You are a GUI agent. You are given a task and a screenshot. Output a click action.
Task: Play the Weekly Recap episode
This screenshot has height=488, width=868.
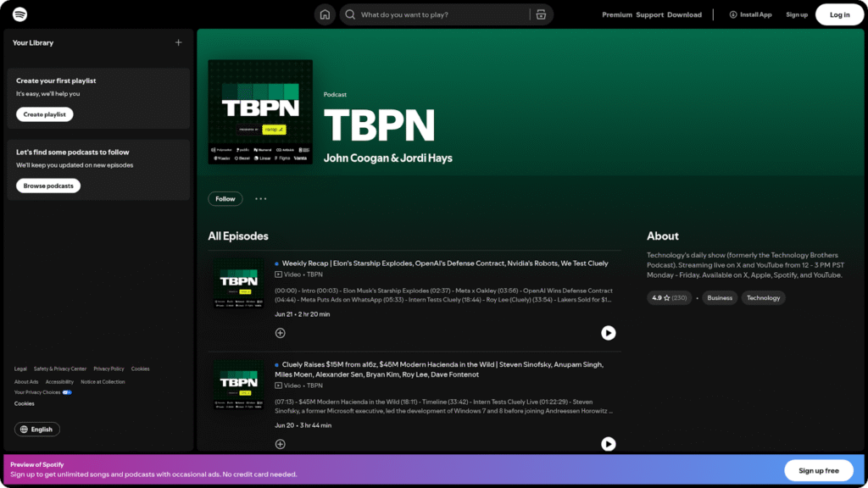[609, 332]
